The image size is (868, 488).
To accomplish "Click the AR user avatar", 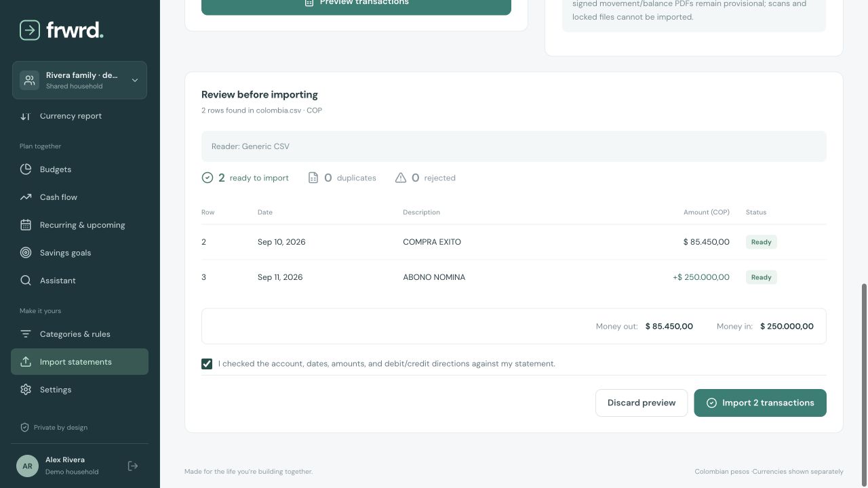I will (27, 466).
